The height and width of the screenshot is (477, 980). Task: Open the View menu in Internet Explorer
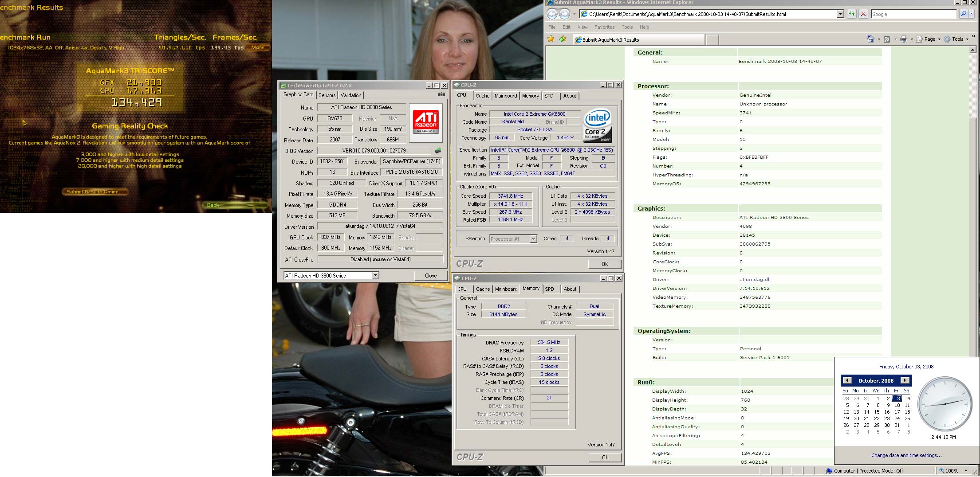click(582, 27)
